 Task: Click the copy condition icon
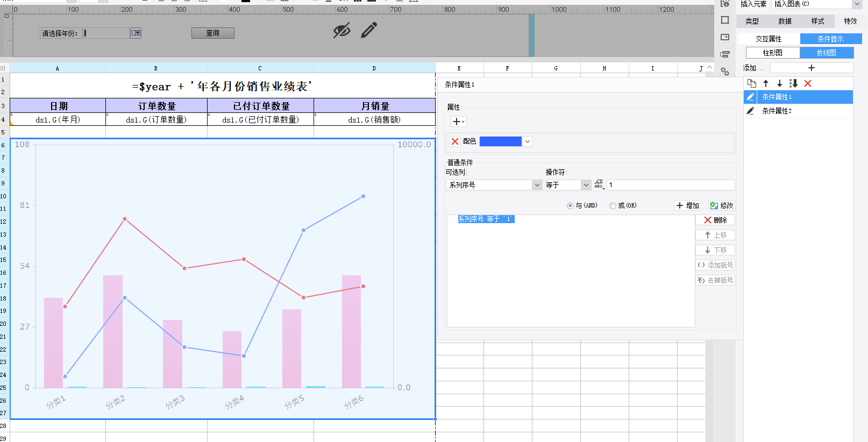point(752,83)
